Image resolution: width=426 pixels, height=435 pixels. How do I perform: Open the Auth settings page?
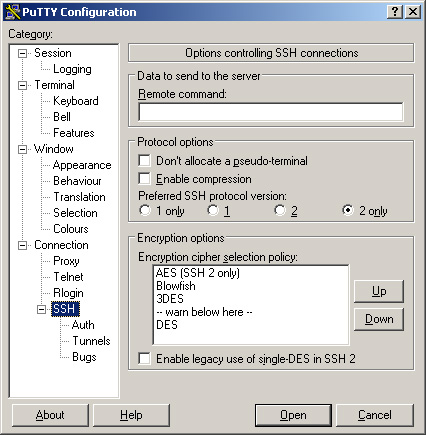click(x=83, y=325)
